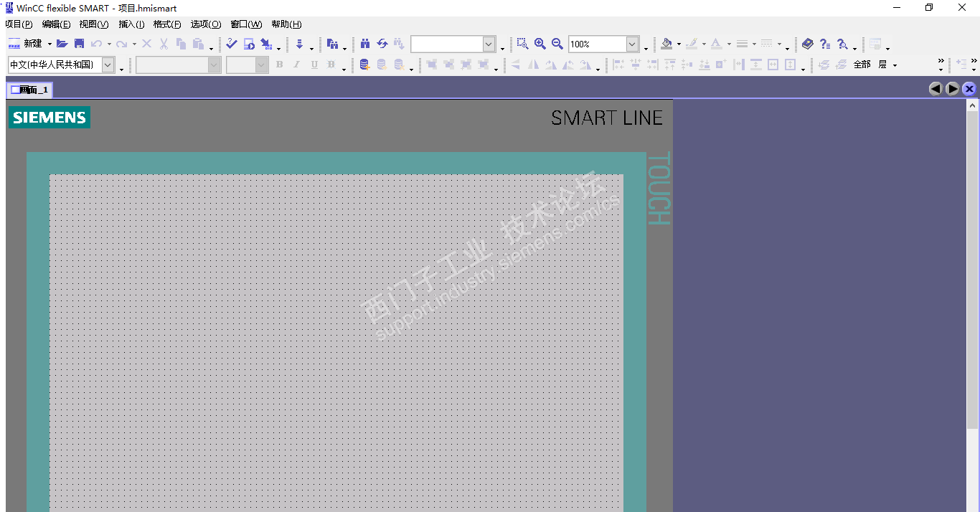Viewport: 980px width, 512px height.
Task: Click the transfer to device icon
Action: 266,44
